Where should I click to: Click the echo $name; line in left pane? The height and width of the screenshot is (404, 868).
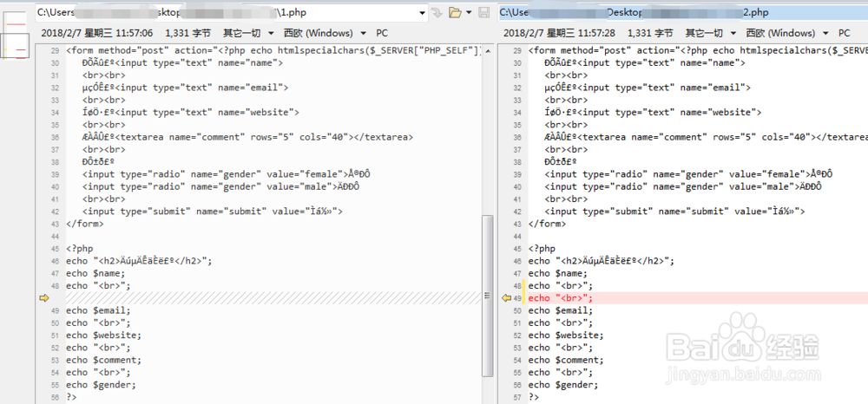(x=95, y=273)
